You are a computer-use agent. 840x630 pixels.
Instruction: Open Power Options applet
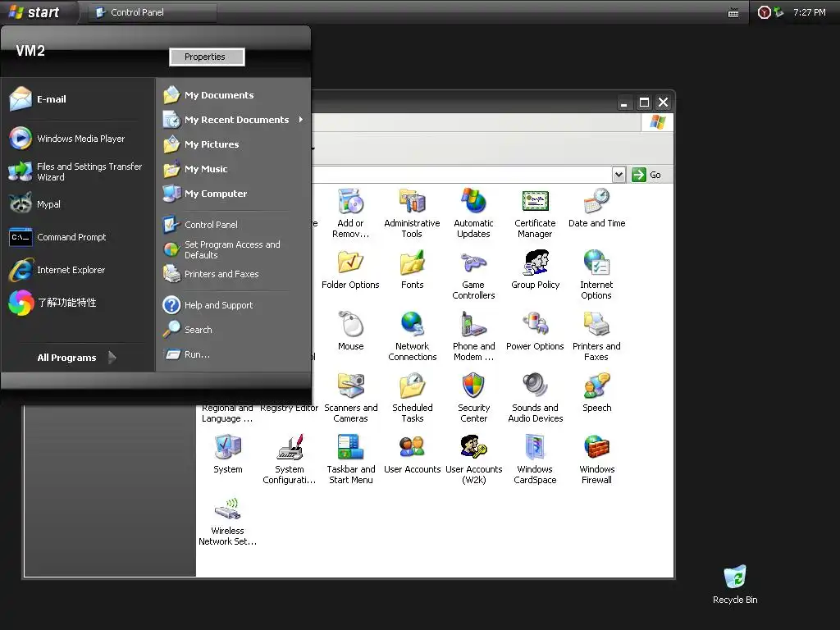[535, 331]
